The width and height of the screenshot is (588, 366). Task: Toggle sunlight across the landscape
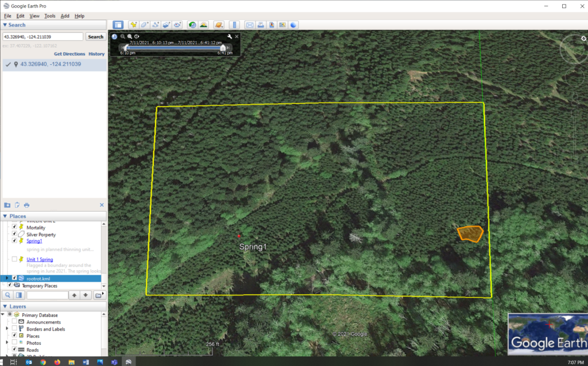point(204,25)
